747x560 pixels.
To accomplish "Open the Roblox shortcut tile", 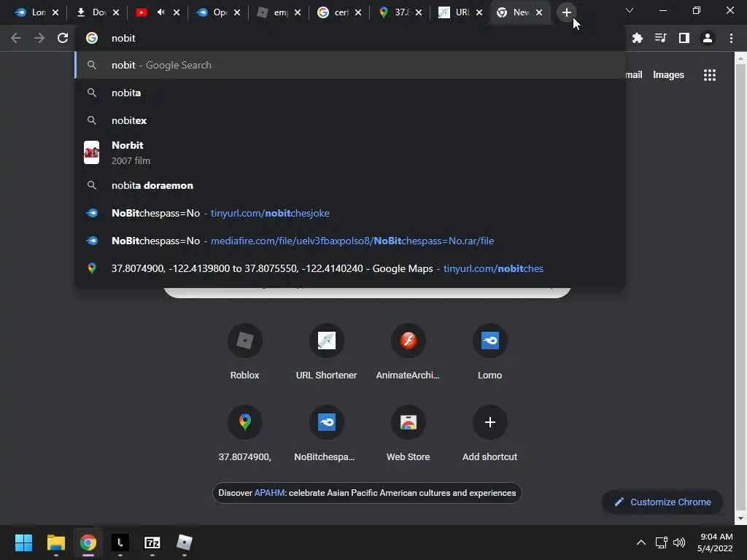I will (244, 352).
